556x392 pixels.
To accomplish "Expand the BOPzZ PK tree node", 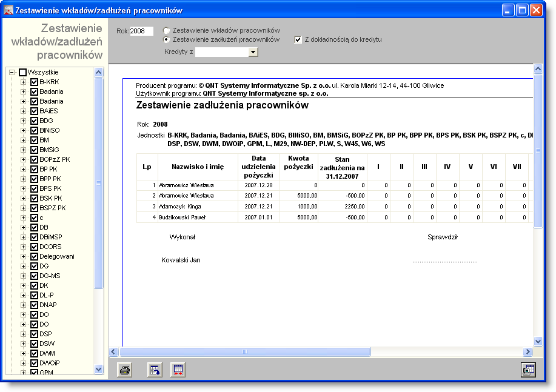I will pyautogui.click(x=23, y=159).
